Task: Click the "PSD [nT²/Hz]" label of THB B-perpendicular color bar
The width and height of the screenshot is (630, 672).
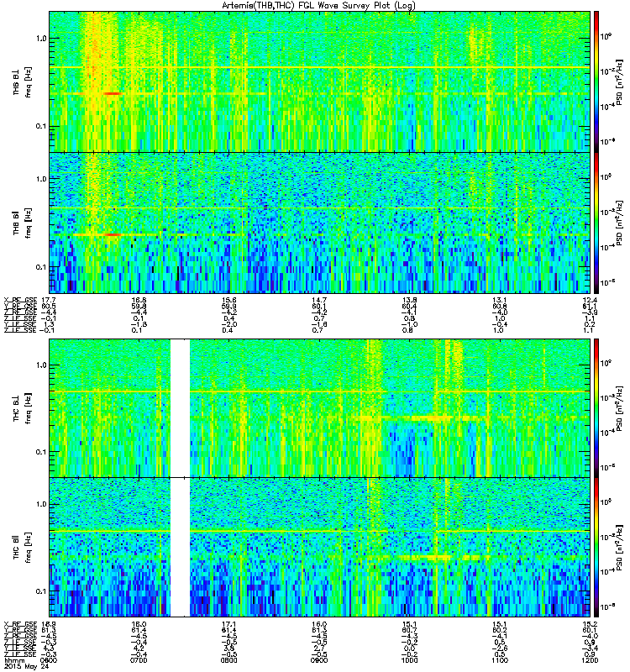Action: 620,81
